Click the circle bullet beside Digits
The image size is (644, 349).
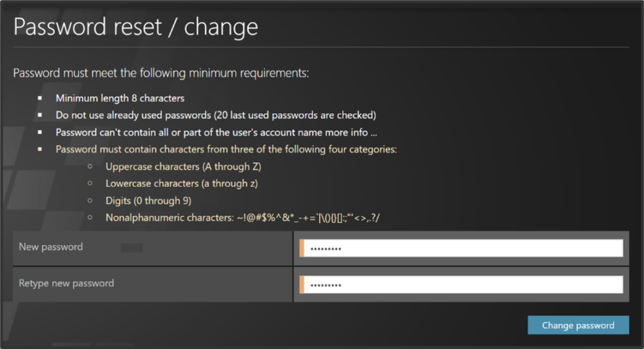pos(90,201)
